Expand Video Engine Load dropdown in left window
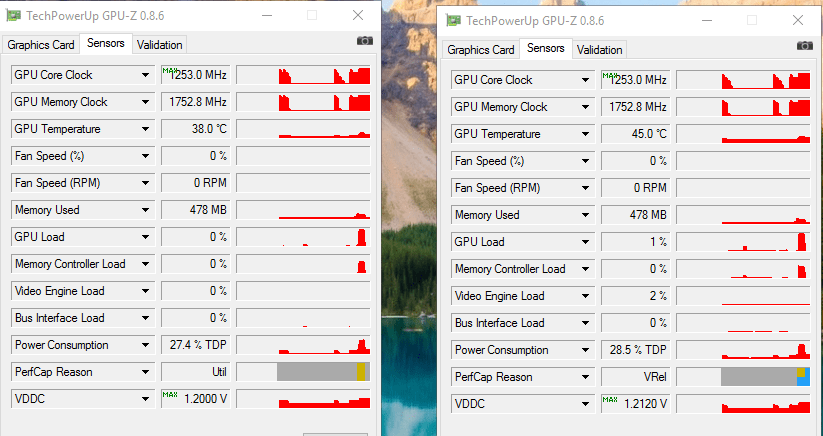 (145, 291)
